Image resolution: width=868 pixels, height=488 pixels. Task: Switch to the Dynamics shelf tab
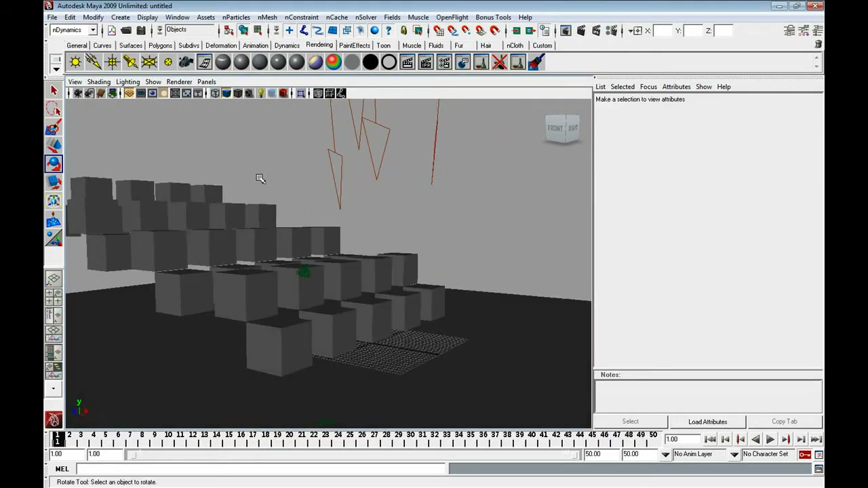[x=287, y=45]
